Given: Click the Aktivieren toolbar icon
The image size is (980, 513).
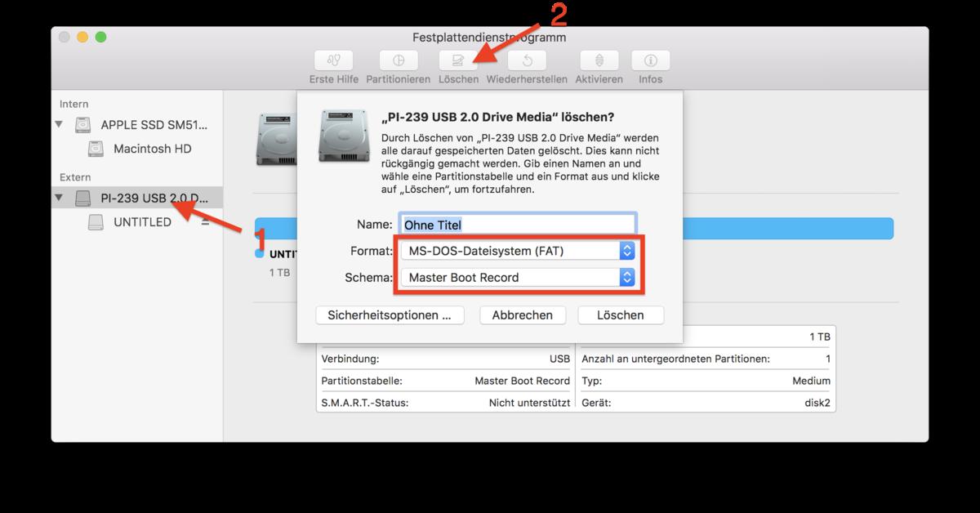Looking at the screenshot, I should pyautogui.click(x=599, y=60).
